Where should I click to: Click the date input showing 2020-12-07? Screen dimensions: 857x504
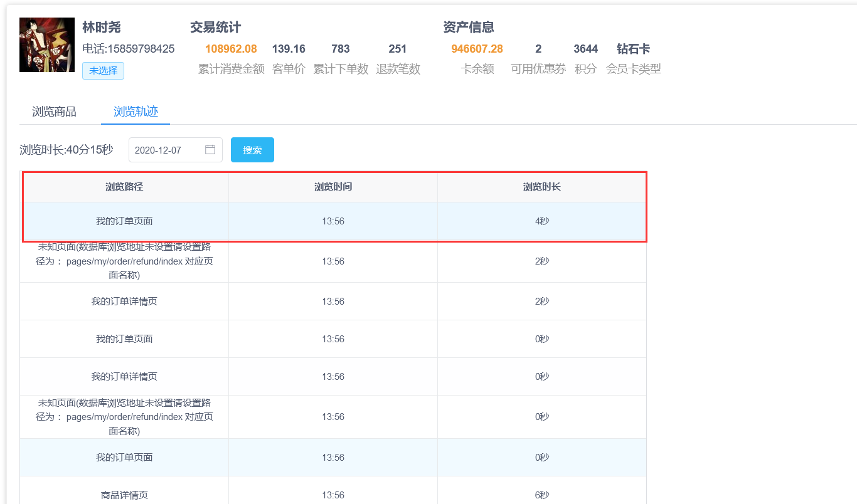pyautogui.click(x=176, y=150)
